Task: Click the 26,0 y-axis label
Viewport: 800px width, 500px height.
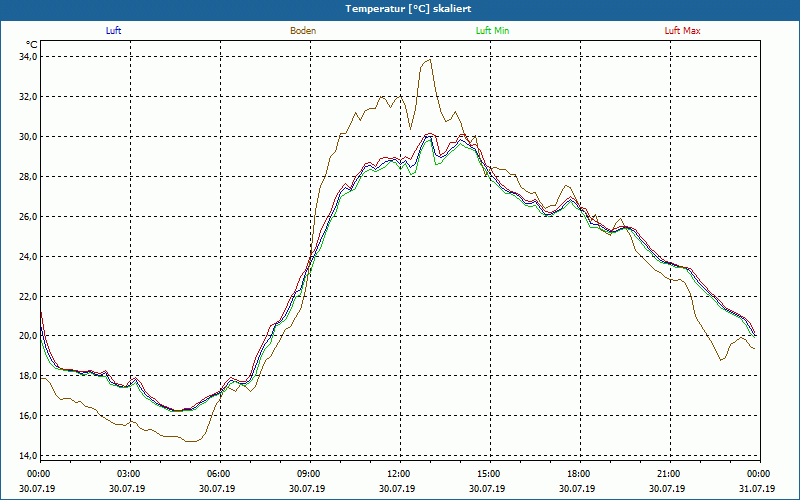Action: [x=26, y=216]
